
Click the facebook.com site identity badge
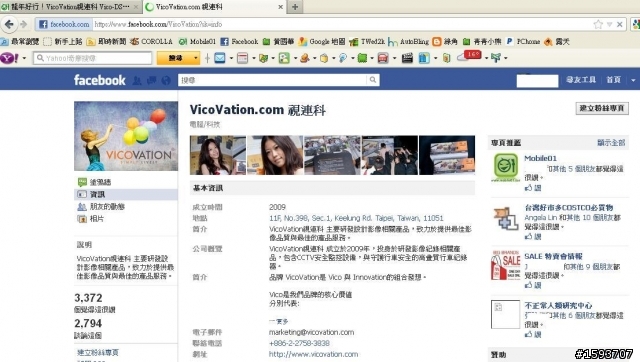[64, 24]
